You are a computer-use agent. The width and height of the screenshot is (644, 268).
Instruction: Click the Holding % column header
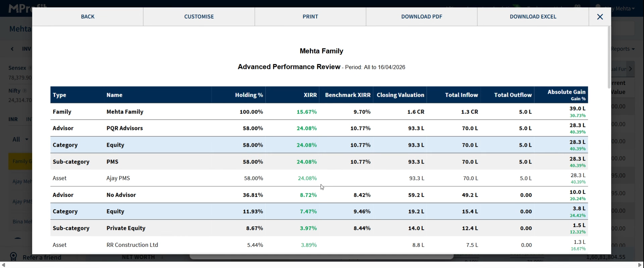point(249,95)
